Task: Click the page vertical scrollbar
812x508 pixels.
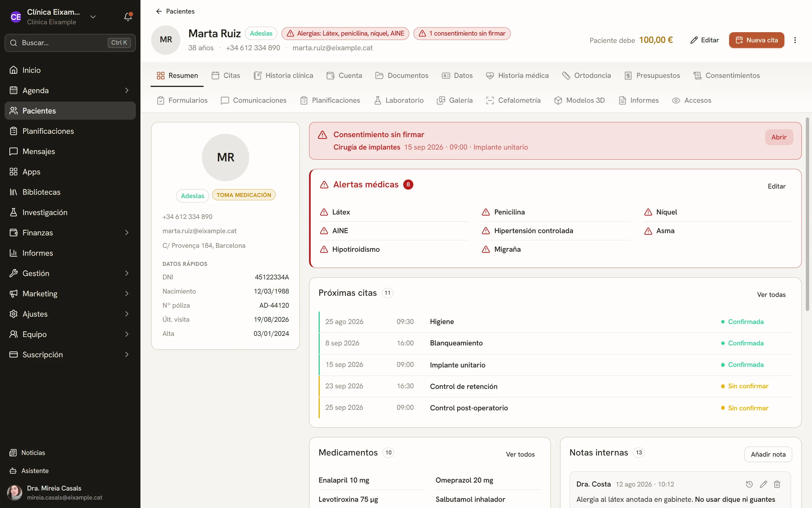Action: 808,214
